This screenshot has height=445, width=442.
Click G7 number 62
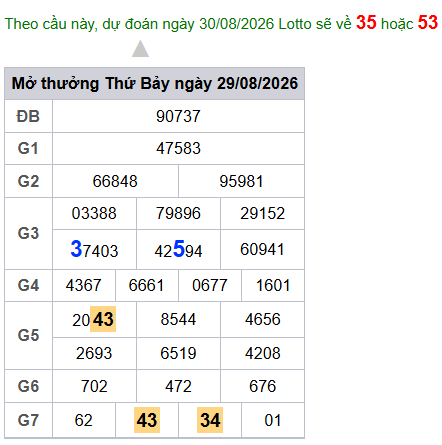pos(83,420)
